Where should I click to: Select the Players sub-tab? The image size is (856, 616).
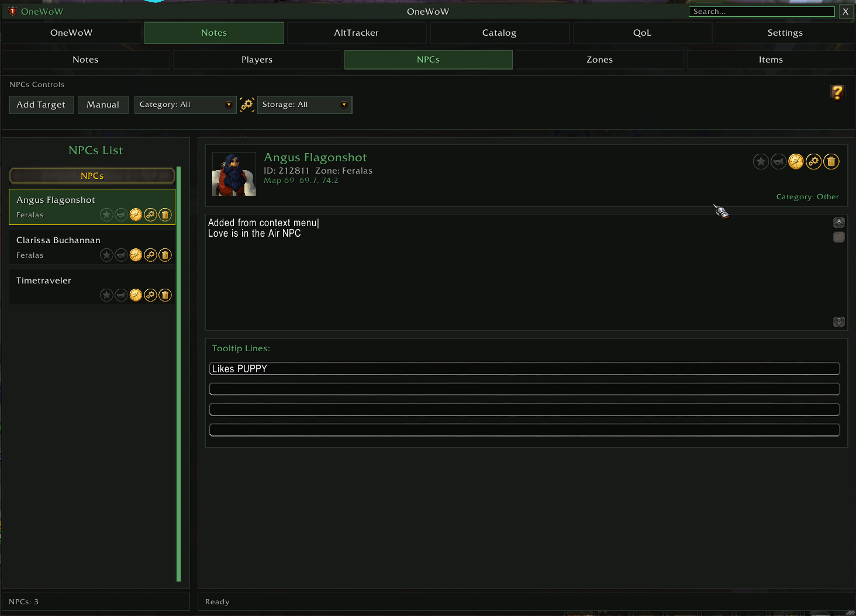click(257, 60)
